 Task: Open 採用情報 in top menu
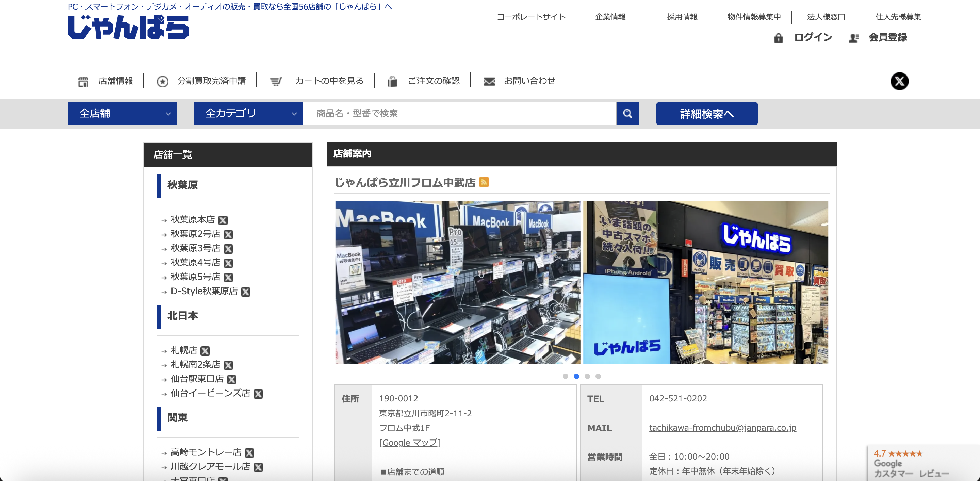[682, 17]
